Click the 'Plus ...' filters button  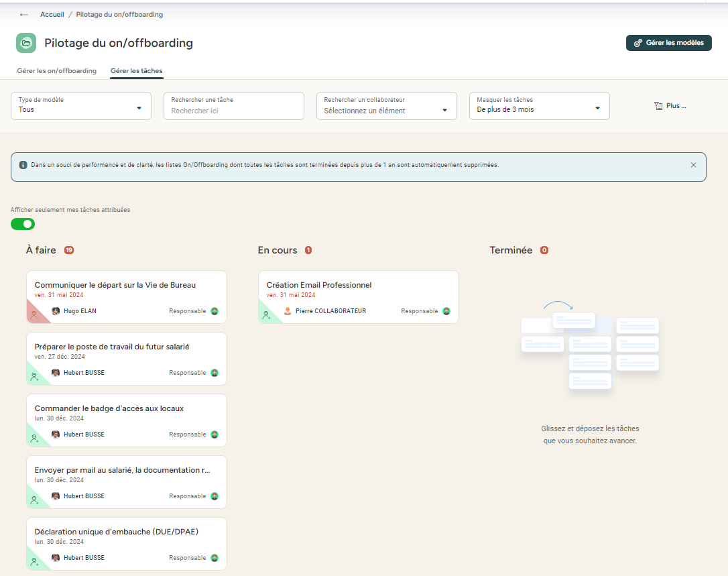coord(670,106)
